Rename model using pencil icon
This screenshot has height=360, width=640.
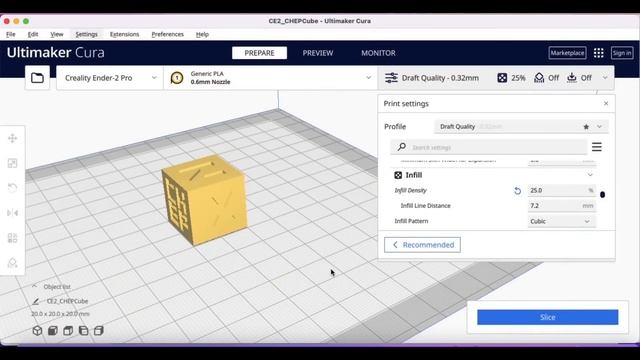point(36,301)
